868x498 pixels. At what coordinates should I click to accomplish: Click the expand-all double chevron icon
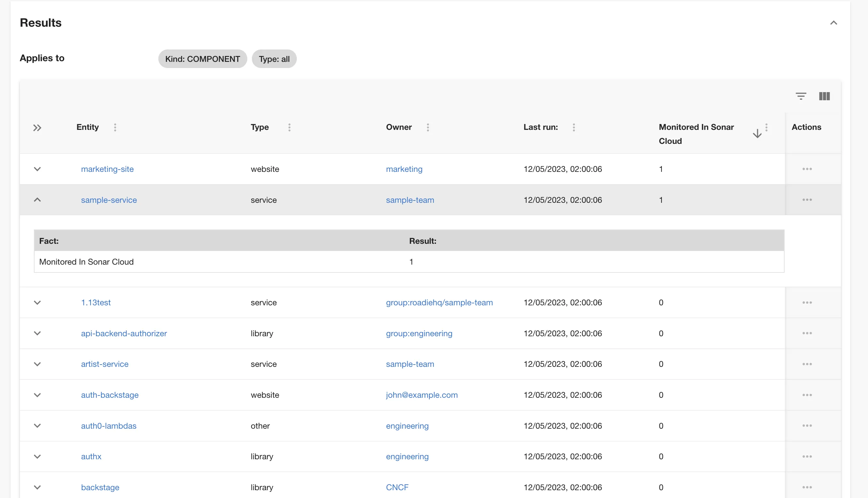(x=37, y=128)
